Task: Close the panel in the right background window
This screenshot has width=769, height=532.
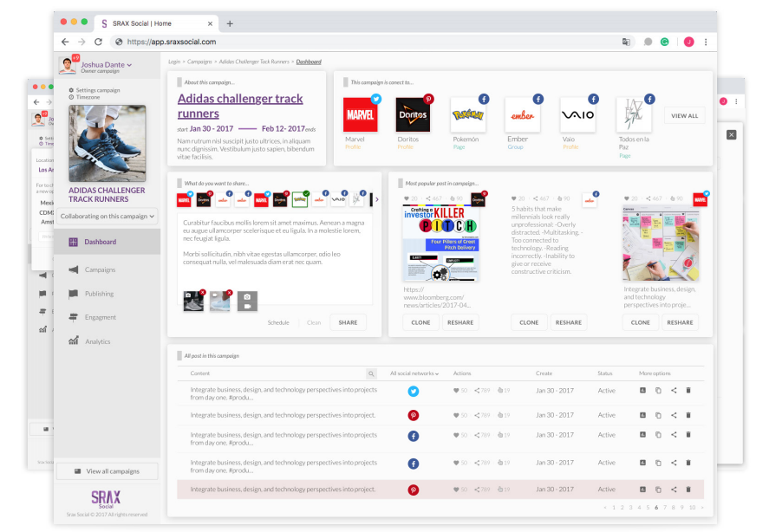Action: coord(731,135)
